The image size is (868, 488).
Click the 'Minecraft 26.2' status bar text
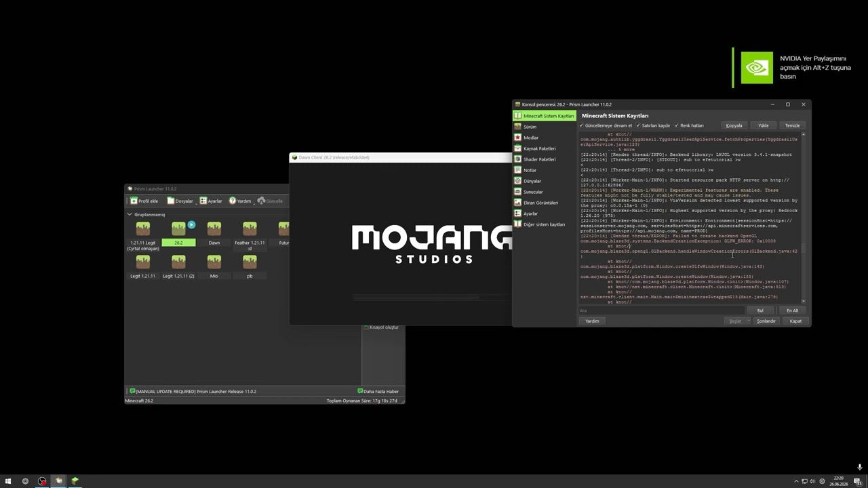click(139, 401)
